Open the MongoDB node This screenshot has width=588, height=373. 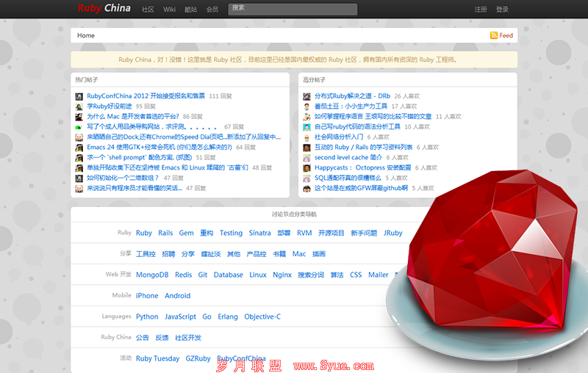pyautogui.click(x=152, y=275)
